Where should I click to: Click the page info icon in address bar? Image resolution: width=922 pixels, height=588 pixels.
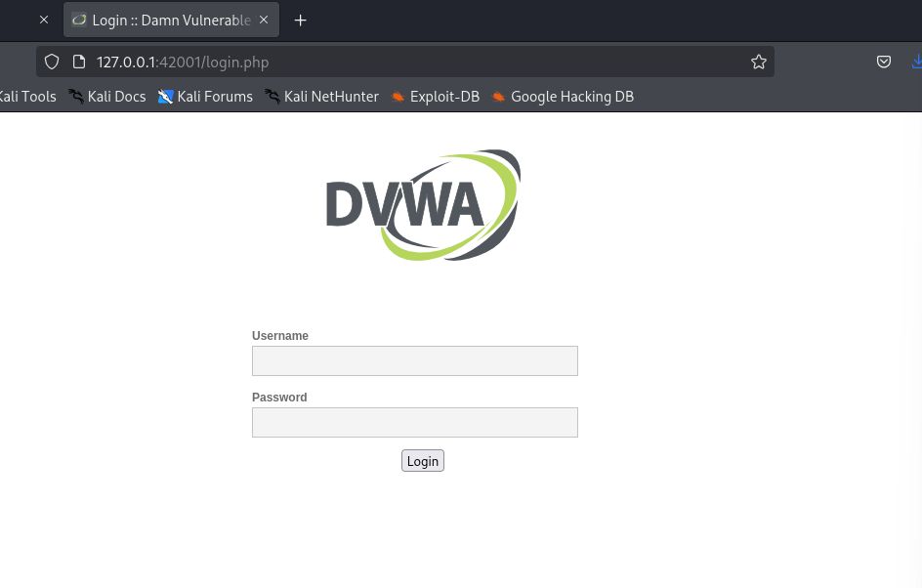tap(79, 62)
